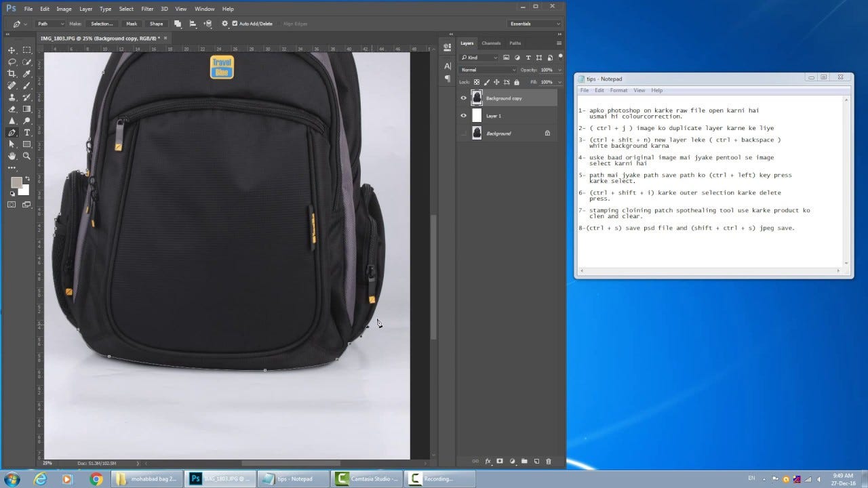Open the Windows Start button
The image size is (868, 488).
(x=12, y=479)
